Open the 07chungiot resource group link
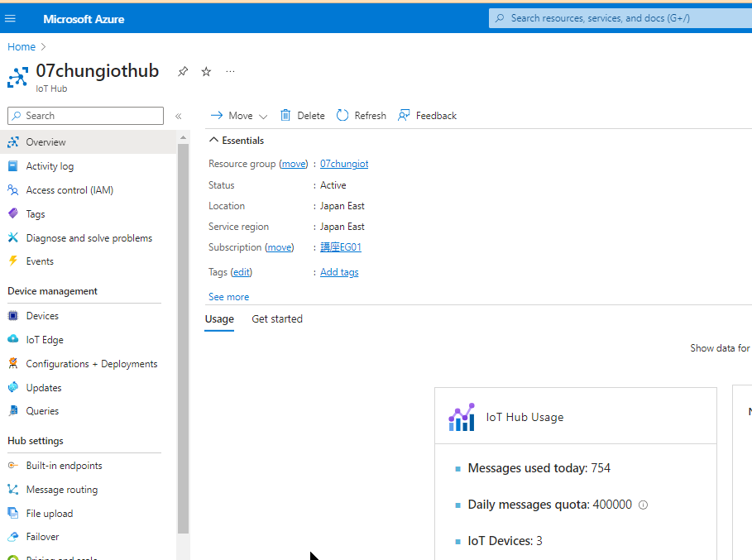Viewport: 752px width, 560px height. tap(344, 164)
